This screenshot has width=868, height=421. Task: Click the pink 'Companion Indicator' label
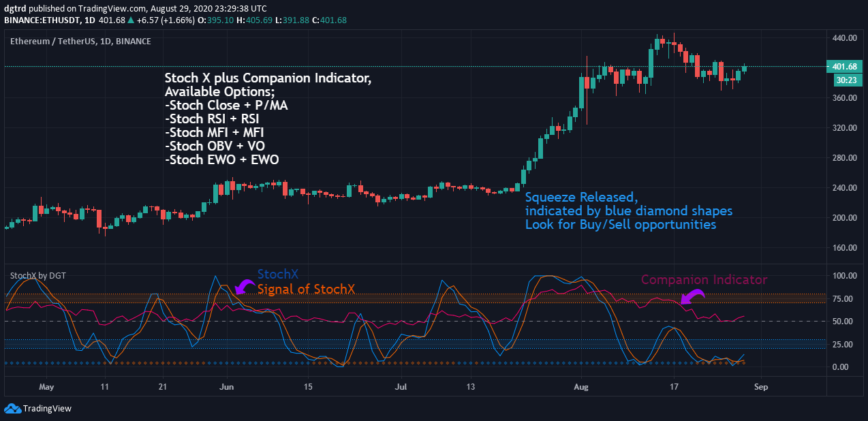(x=704, y=280)
